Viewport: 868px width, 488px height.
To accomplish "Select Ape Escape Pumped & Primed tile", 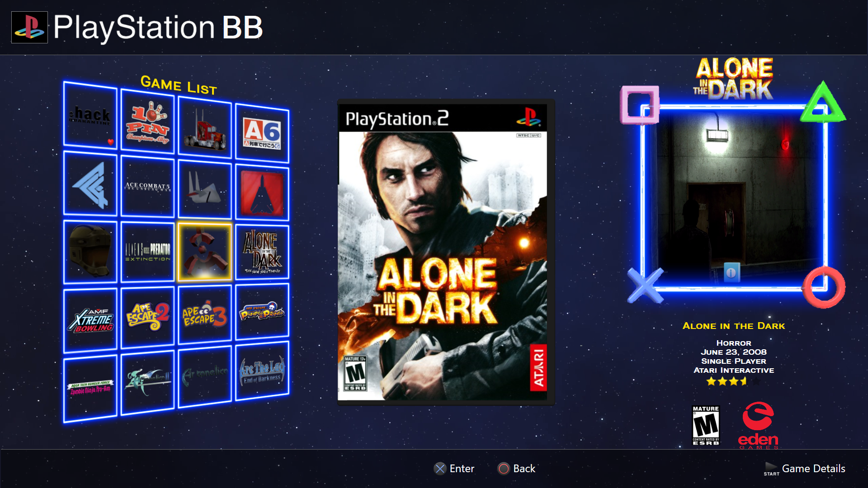I will [x=262, y=312].
